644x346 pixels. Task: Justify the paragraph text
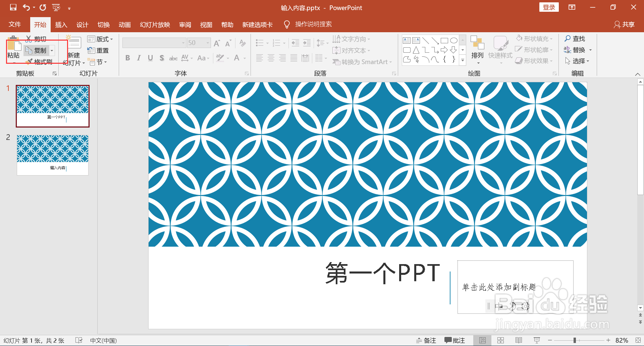(x=294, y=58)
